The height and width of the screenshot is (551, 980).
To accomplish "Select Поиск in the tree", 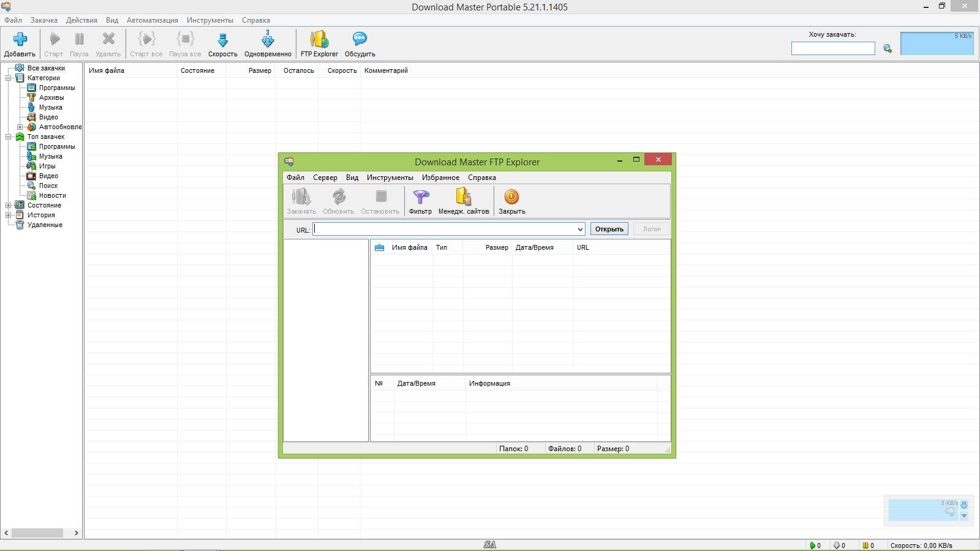I will coord(48,186).
